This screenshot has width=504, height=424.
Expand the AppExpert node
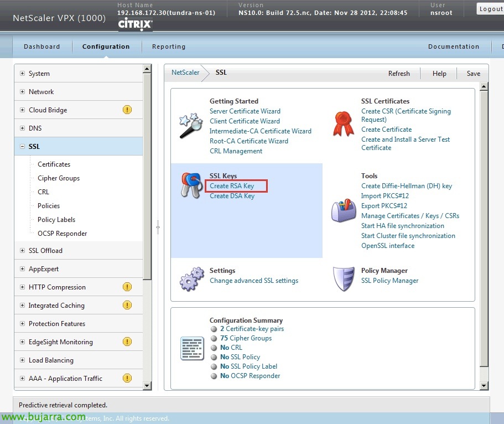pos(22,268)
